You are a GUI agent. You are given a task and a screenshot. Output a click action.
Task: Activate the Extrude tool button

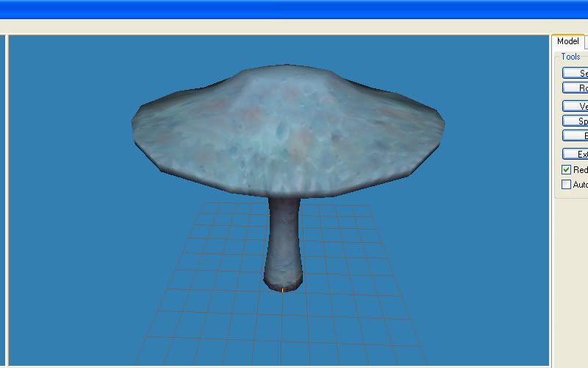coord(576,155)
